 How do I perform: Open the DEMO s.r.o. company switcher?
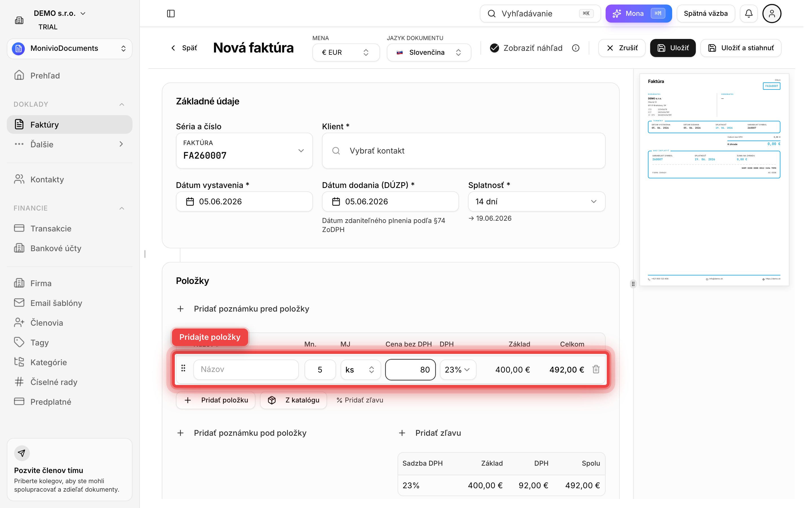point(60,14)
